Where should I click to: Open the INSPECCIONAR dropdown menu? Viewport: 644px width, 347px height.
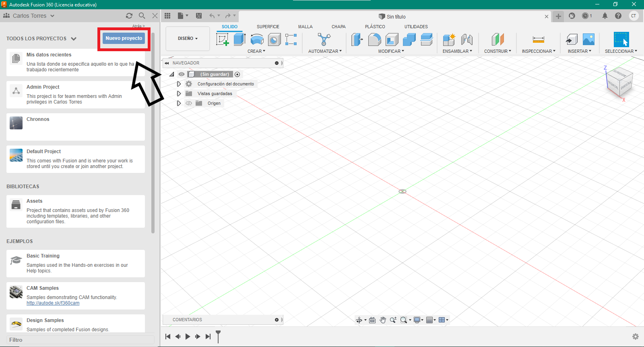539,51
